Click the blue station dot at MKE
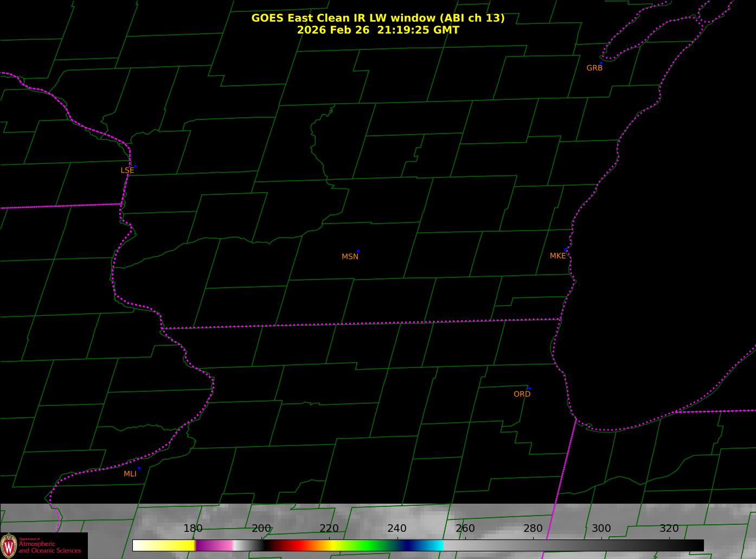This screenshot has height=559, width=756. 566,250
